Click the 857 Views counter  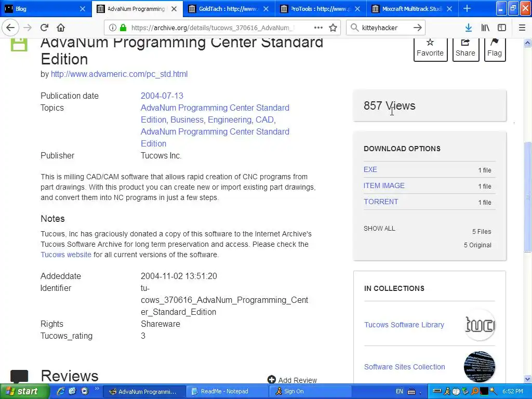[390, 105]
